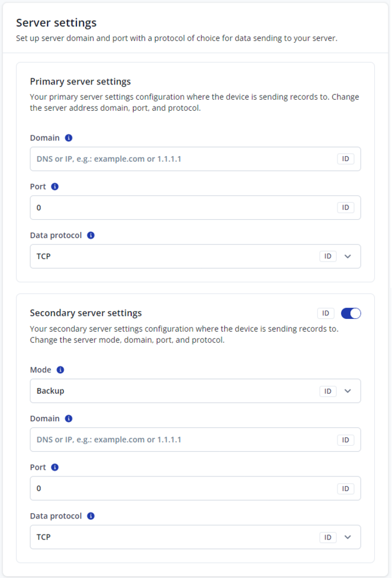Click the ID badge on the primary Domain field
The image size is (392, 578).
click(x=345, y=159)
